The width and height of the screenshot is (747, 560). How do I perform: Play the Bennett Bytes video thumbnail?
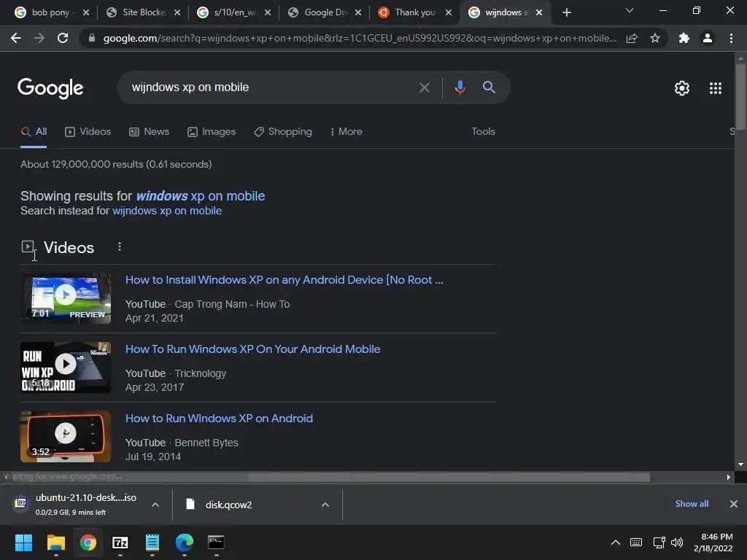tap(66, 437)
